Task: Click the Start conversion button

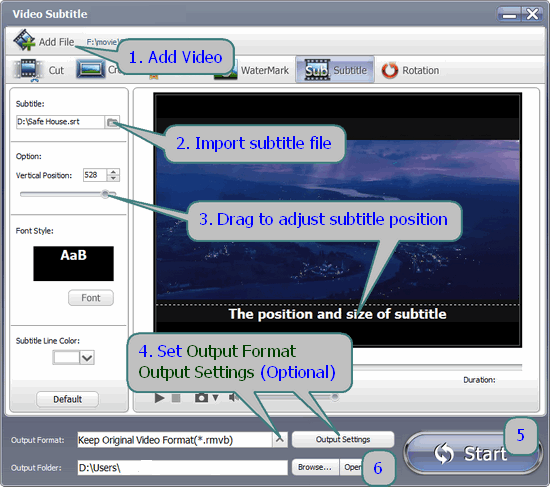Action: point(472,453)
